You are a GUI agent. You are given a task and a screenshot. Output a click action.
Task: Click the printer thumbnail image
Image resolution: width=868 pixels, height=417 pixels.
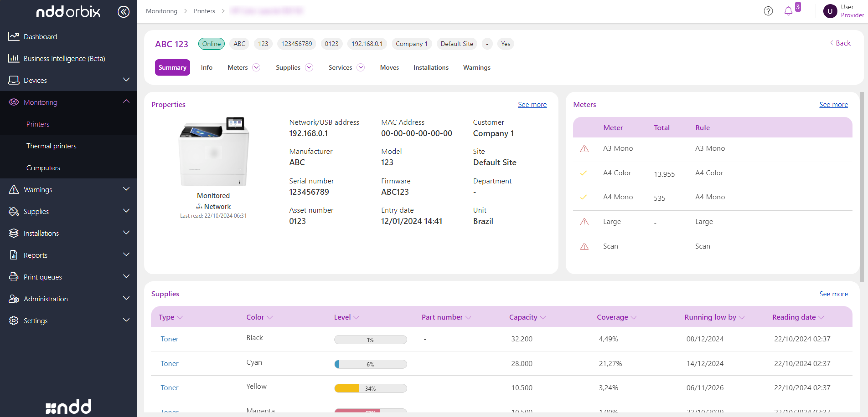[x=214, y=151]
